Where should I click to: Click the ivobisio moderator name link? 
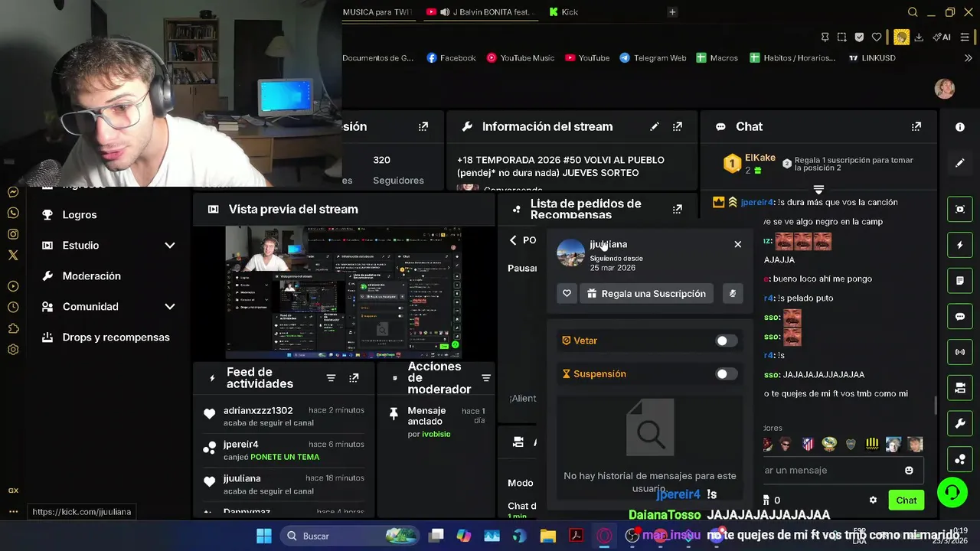coord(436,434)
